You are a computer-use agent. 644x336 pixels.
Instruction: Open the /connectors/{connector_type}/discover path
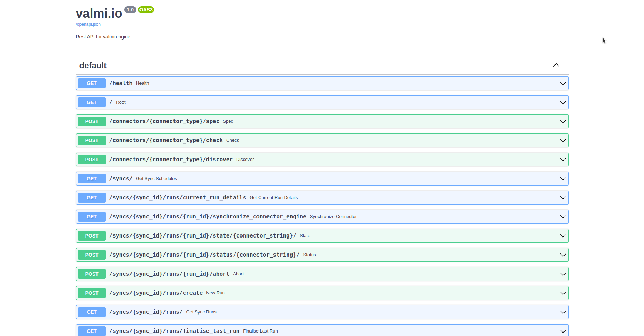pos(171,160)
